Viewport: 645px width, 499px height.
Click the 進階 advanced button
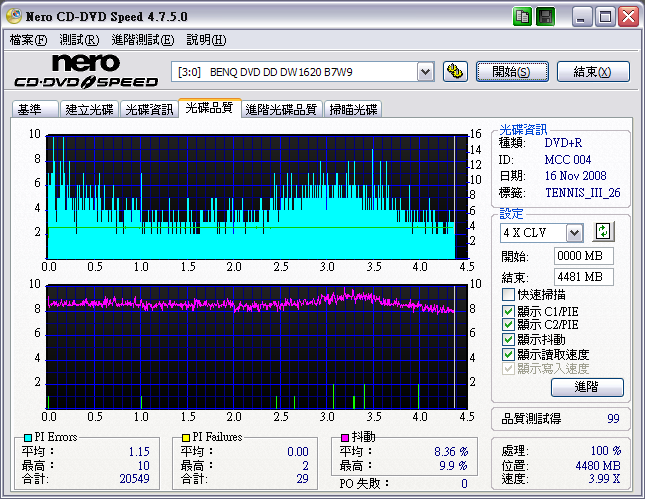[x=587, y=387]
